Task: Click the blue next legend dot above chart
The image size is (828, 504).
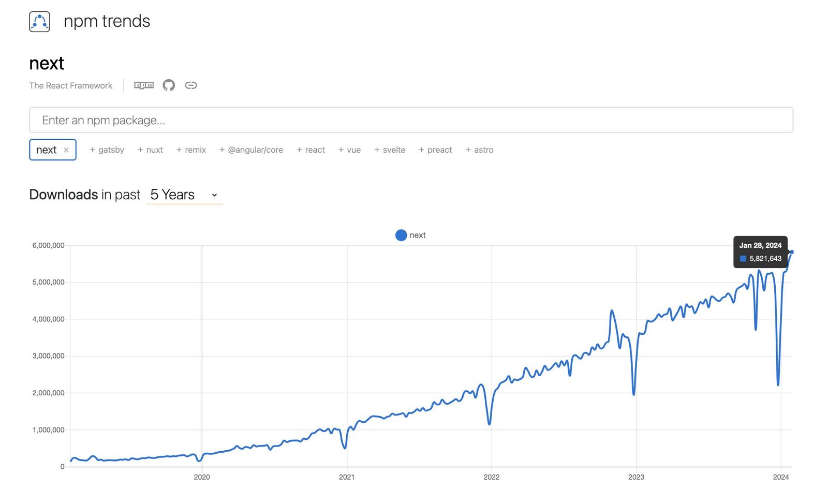Action: point(401,235)
